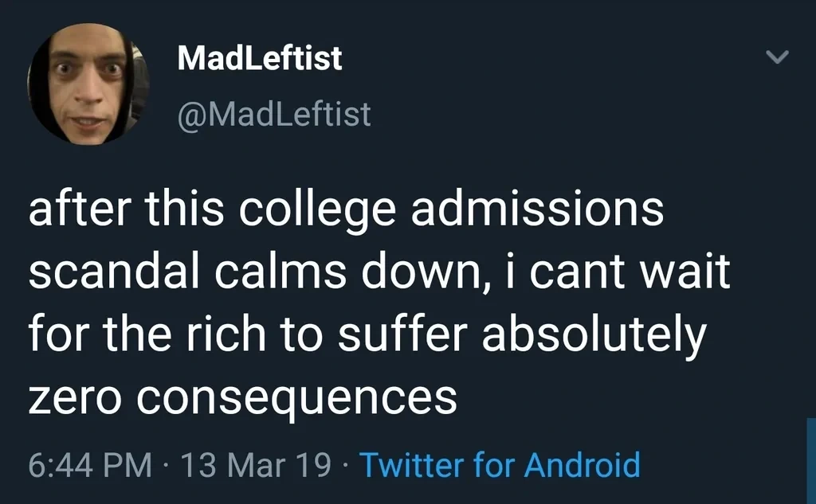The image size is (816, 504).
Task: Click the 6:44 PM timestamp
Action: point(88,464)
